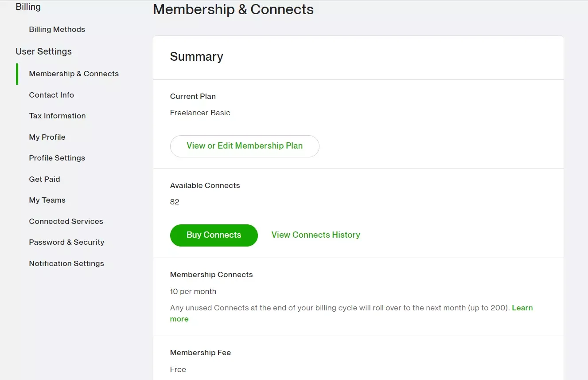This screenshot has height=380, width=588.
Task: Open the Tax Information page
Action: (x=57, y=116)
